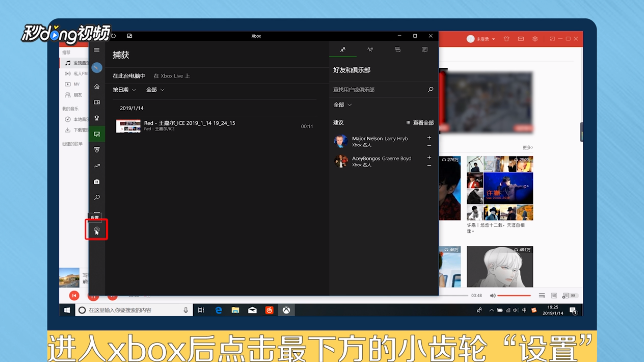
Task: Click the taskbar clock showing 2019/1/14
Action: [x=553, y=310]
